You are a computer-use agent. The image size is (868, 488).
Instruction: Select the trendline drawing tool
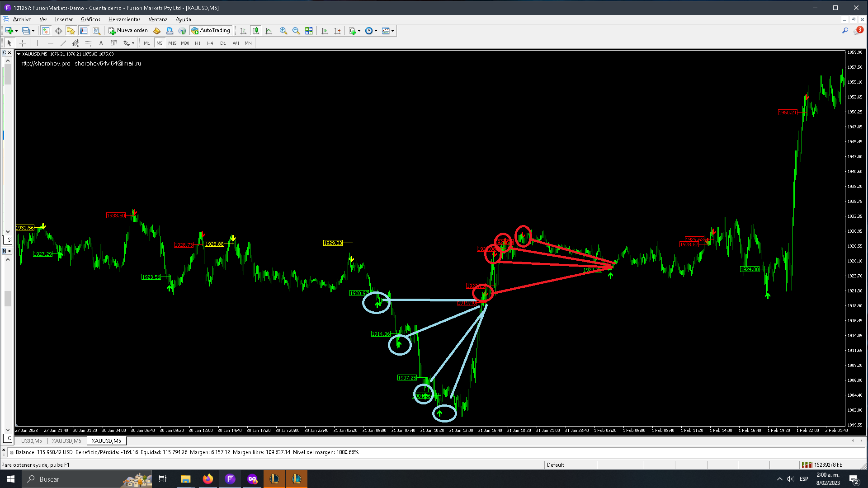(x=63, y=43)
